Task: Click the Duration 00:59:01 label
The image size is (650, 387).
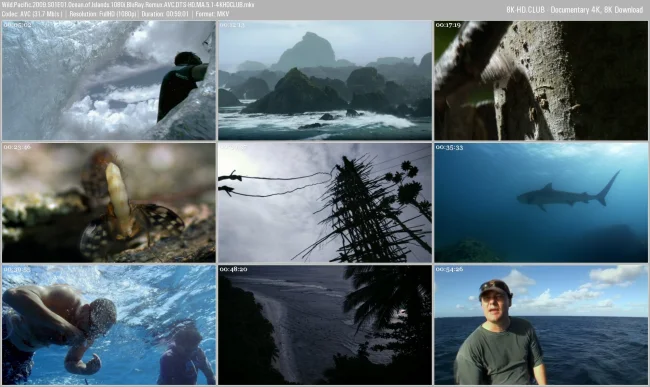Action: [x=165, y=14]
